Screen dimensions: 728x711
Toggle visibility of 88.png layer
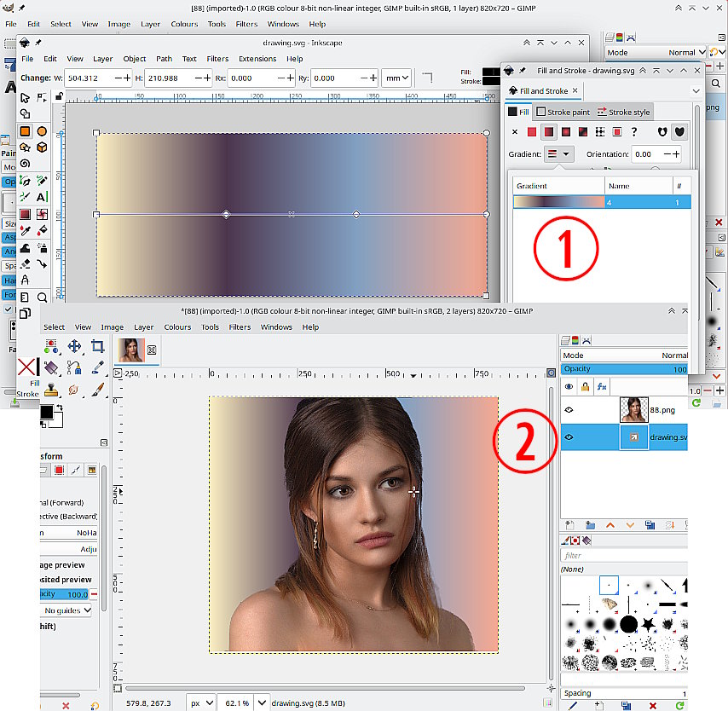(x=569, y=409)
